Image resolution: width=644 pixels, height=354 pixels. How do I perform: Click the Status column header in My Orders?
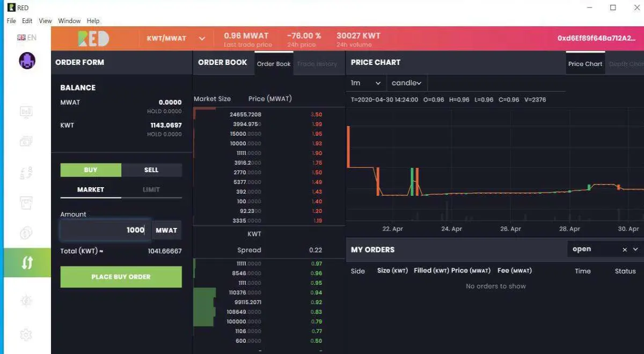coord(625,271)
